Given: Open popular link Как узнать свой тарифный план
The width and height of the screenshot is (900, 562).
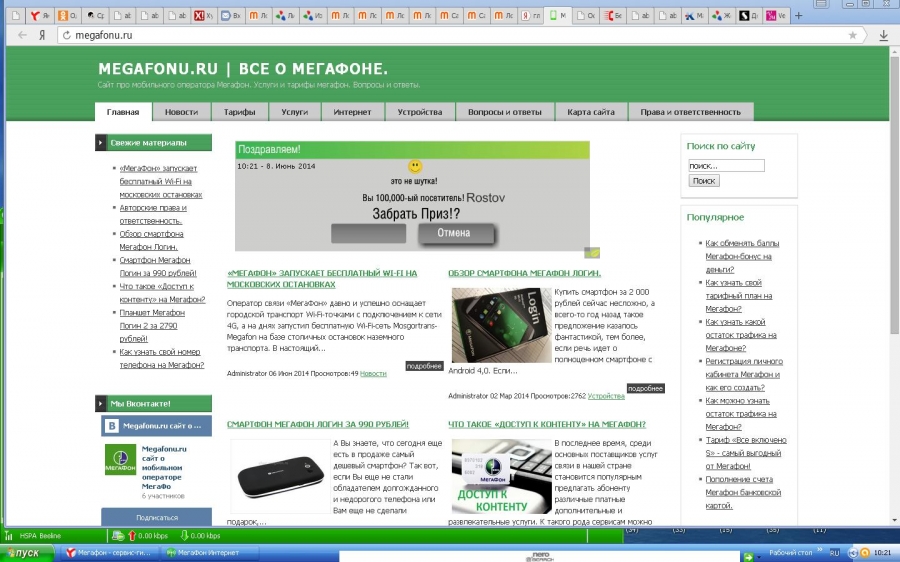Looking at the screenshot, I should pos(739,296).
